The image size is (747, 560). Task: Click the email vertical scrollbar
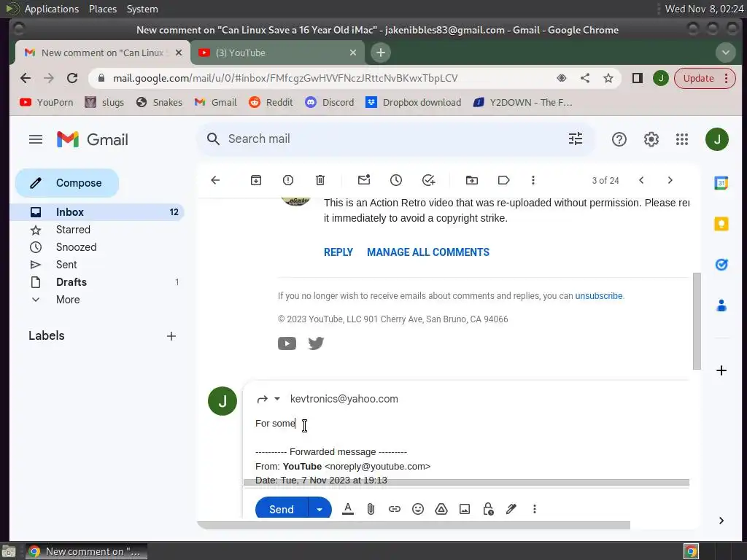697,322
